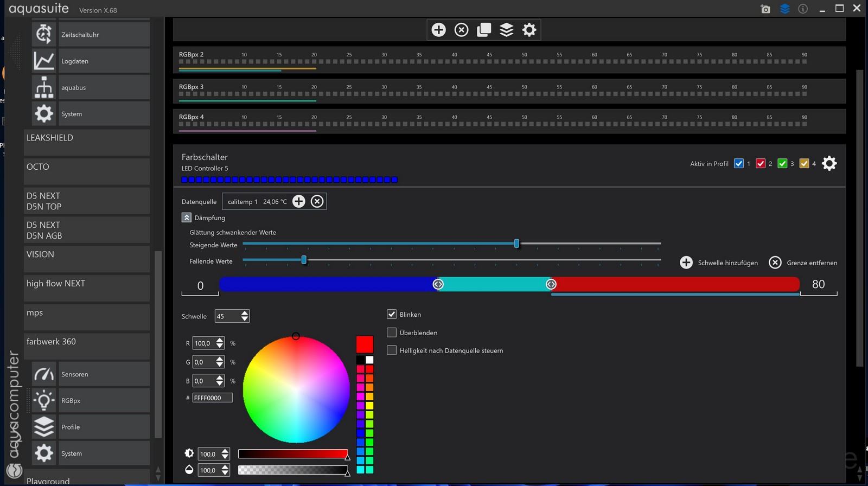This screenshot has height=486, width=868.
Task: Open the D5 NEXT D5N AGB device
Action: (87, 230)
